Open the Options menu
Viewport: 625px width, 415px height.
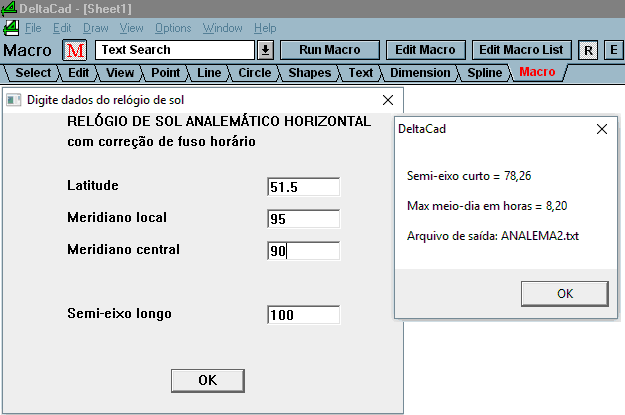click(x=173, y=28)
